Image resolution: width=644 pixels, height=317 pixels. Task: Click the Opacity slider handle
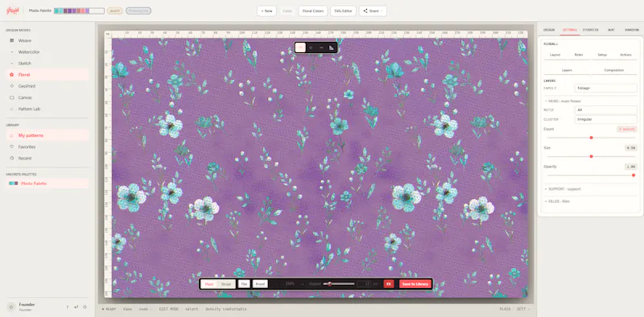pyautogui.click(x=634, y=175)
